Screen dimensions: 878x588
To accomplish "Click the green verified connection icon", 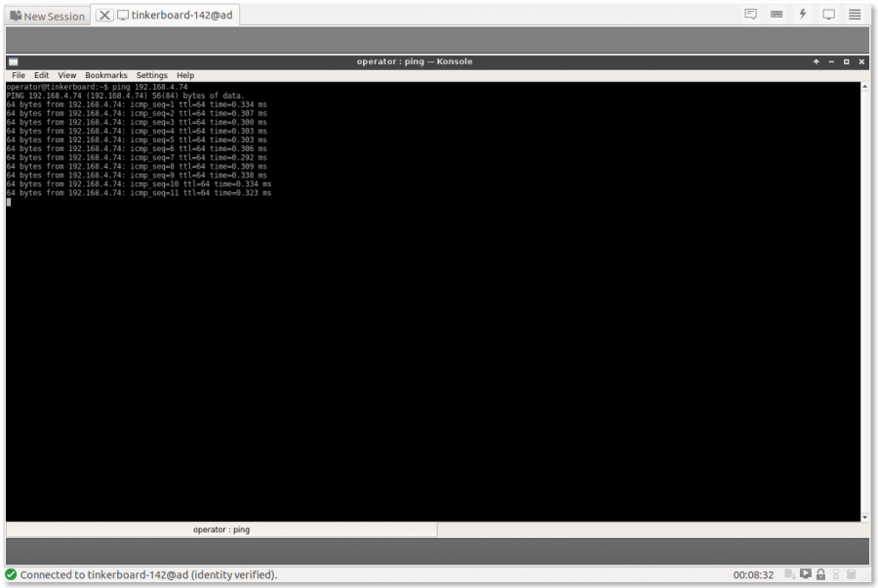I will tap(11, 574).
